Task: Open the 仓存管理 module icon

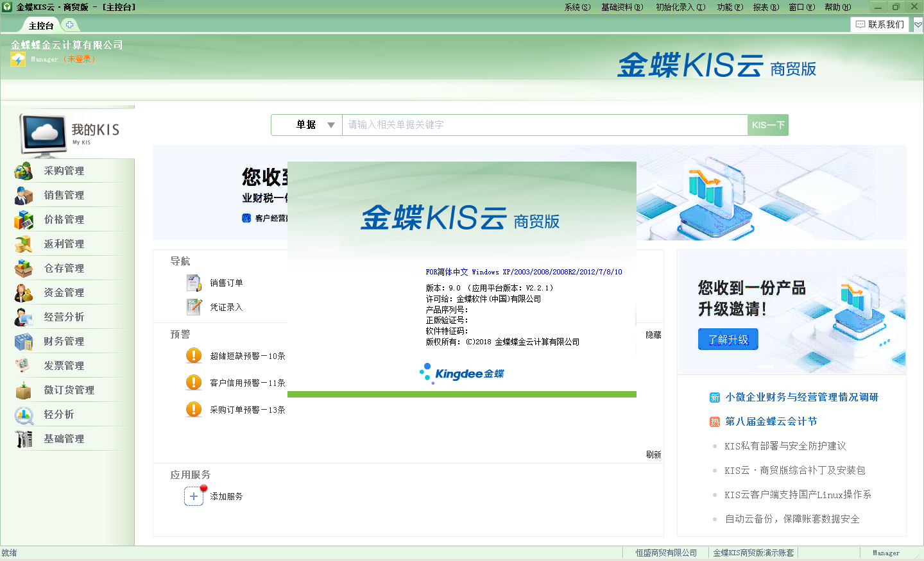Action: (24, 269)
